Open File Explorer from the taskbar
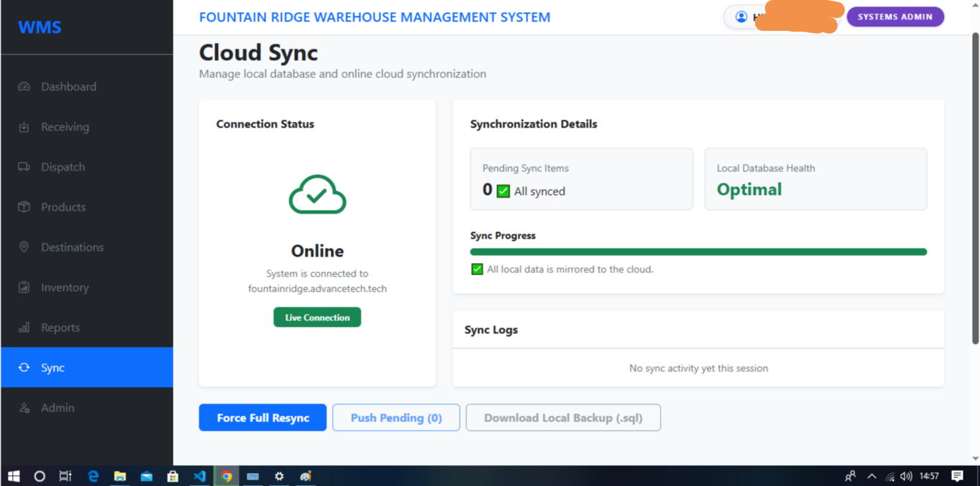Image resolution: width=980 pixels, height=486 pixels. (120, 476)
